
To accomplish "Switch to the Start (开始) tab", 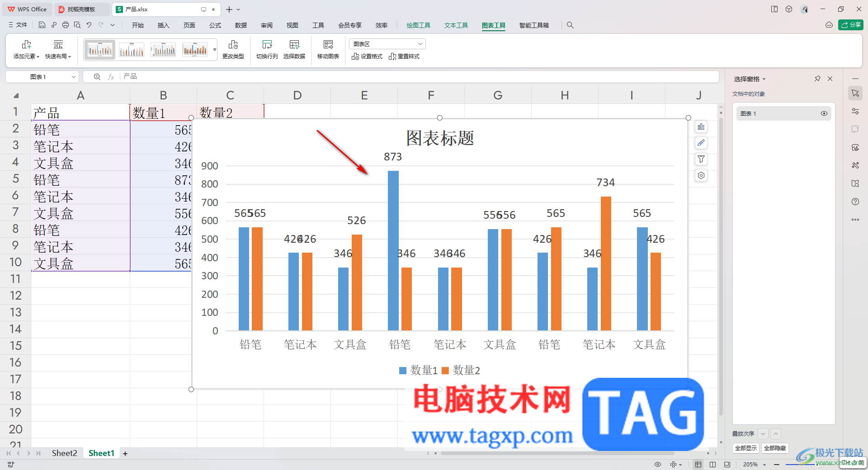I will [x=137, y=25].
